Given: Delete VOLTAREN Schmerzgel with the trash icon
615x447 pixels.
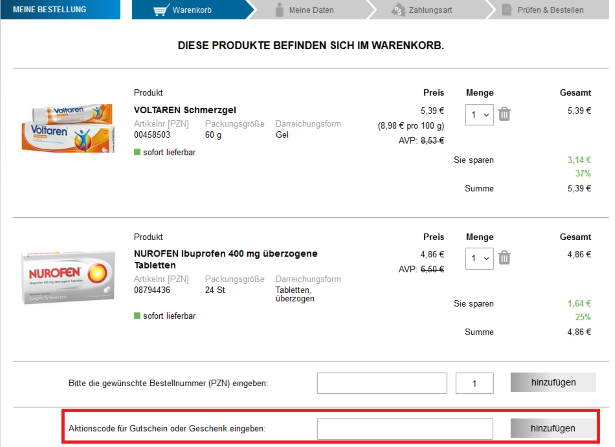Looking at the screenshot, I should click(x=504, y=114).
